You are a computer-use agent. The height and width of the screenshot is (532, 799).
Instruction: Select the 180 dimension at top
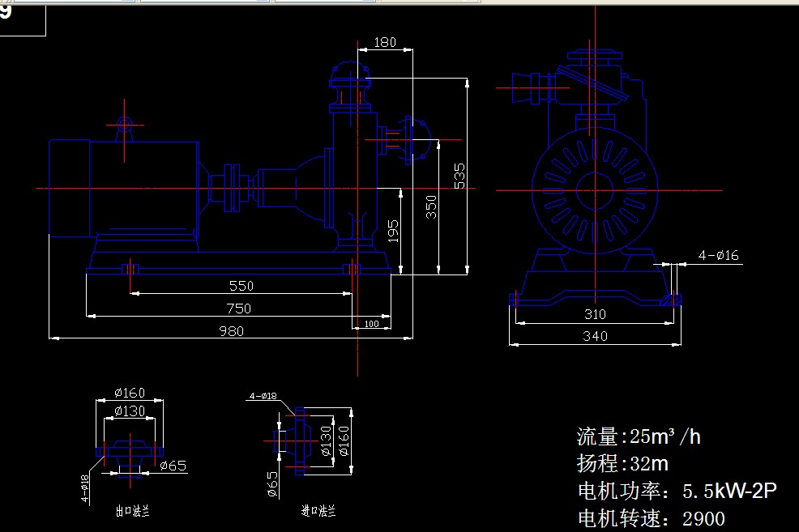point(385,42)
